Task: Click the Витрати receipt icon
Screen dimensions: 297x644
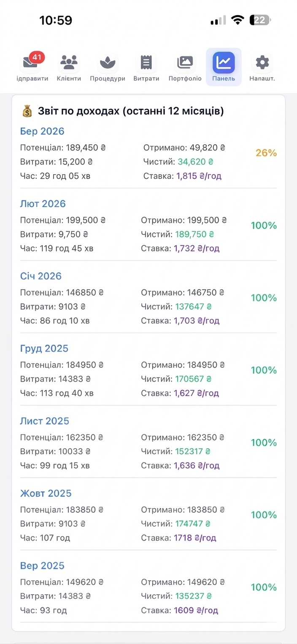Action: (x=146, y=62)
